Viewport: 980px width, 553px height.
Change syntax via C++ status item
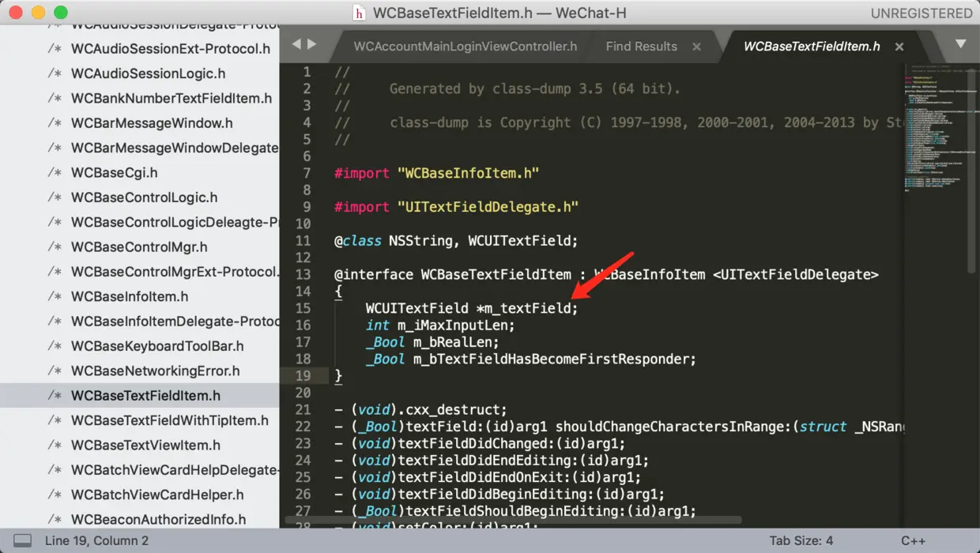pos(914,541)
